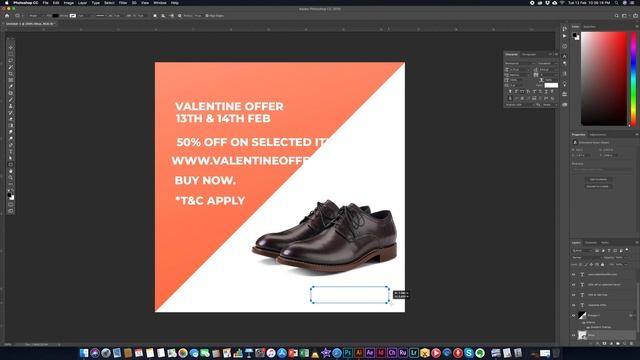
Task: Select the Brush tool
Action: point(11,100)
